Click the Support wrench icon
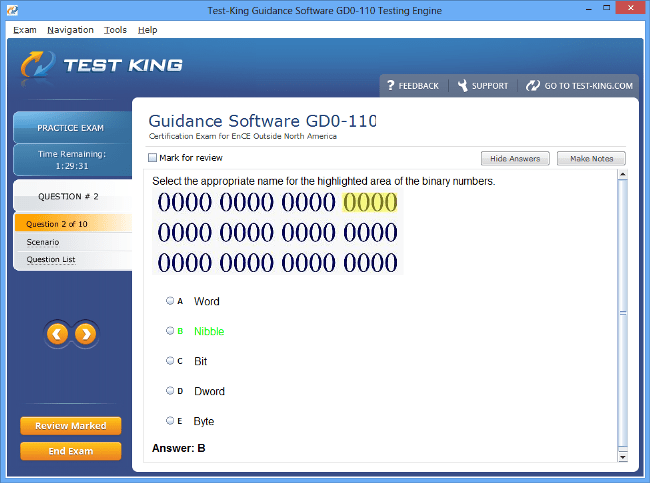Image resolution: width=650 pixels, height=483 pixels. (462, 85)
